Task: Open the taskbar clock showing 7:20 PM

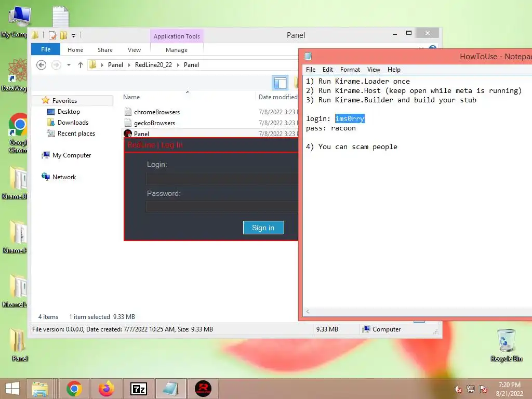Action: click(509, 389)
